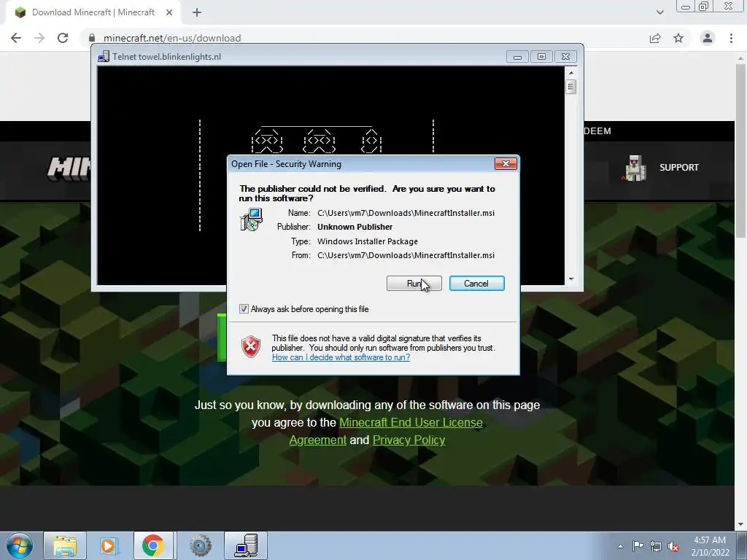The width and height of the screenshot is (747, 560).
Task: Close the Open File Security Warning dialog
Action: pos(506,164)
